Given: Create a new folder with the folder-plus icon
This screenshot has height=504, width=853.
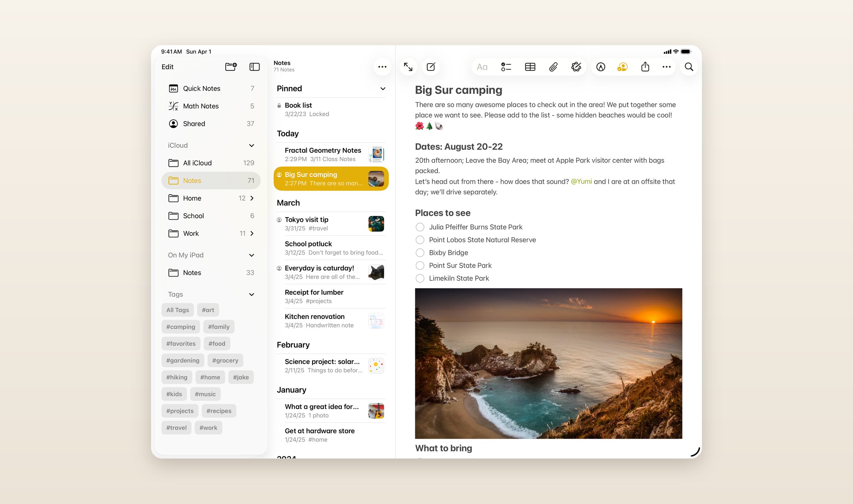Looking at the screenshot, I should click(231, 67).
